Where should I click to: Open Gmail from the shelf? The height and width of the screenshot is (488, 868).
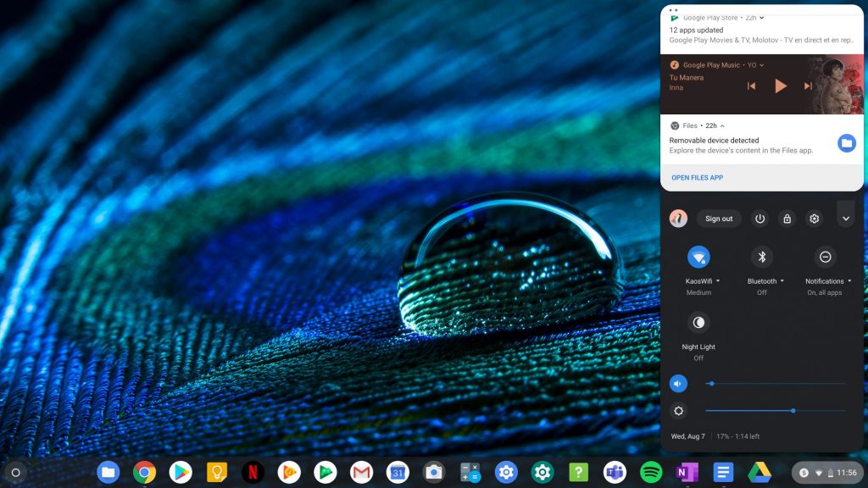[x=361, y=473]
